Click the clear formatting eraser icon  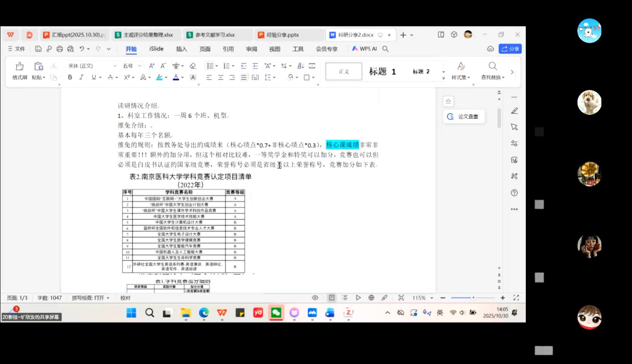point(193,66)
